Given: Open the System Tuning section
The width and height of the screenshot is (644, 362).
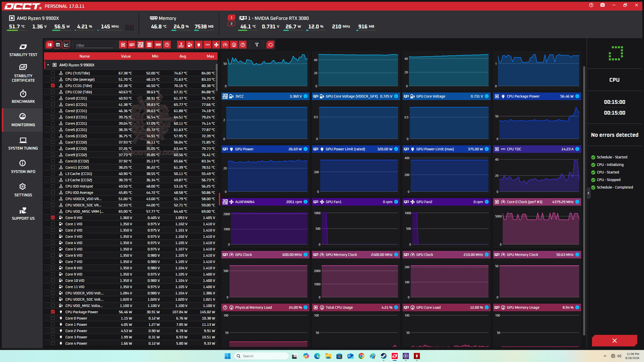Looking at the screenshot, I should coord(23,144).
